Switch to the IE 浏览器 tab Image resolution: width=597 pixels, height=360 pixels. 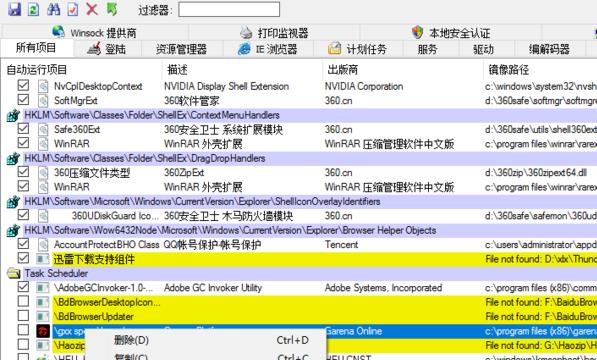[268, 49]
